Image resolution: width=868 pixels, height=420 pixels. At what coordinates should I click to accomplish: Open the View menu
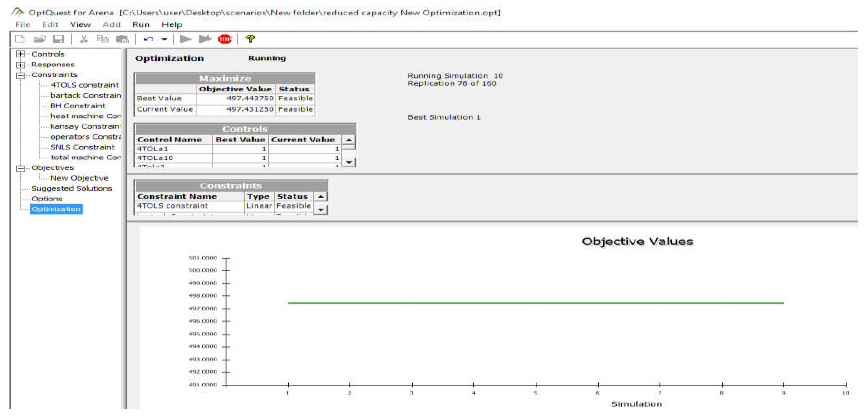coord(80,25)
